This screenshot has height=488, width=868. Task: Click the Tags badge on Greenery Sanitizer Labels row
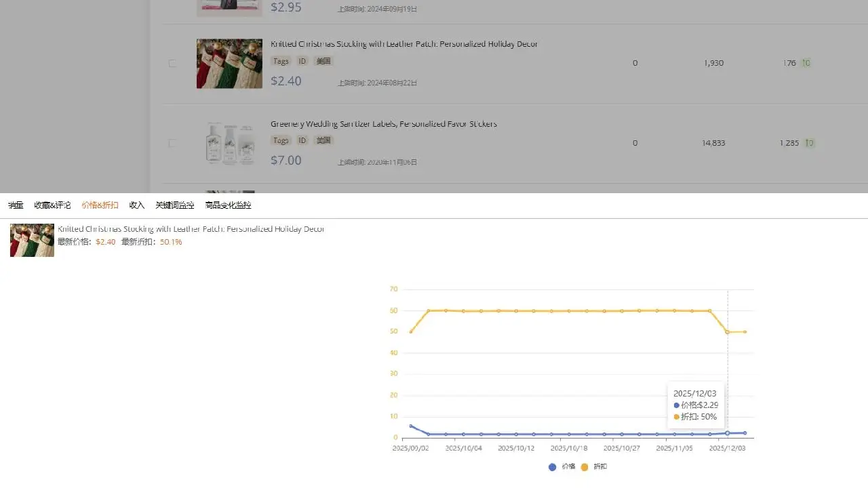281,140
